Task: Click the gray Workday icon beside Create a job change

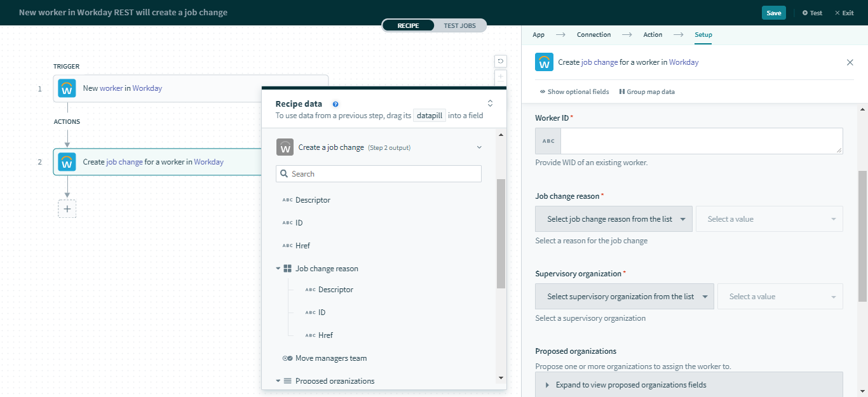Action: click(x=285, y=147)
